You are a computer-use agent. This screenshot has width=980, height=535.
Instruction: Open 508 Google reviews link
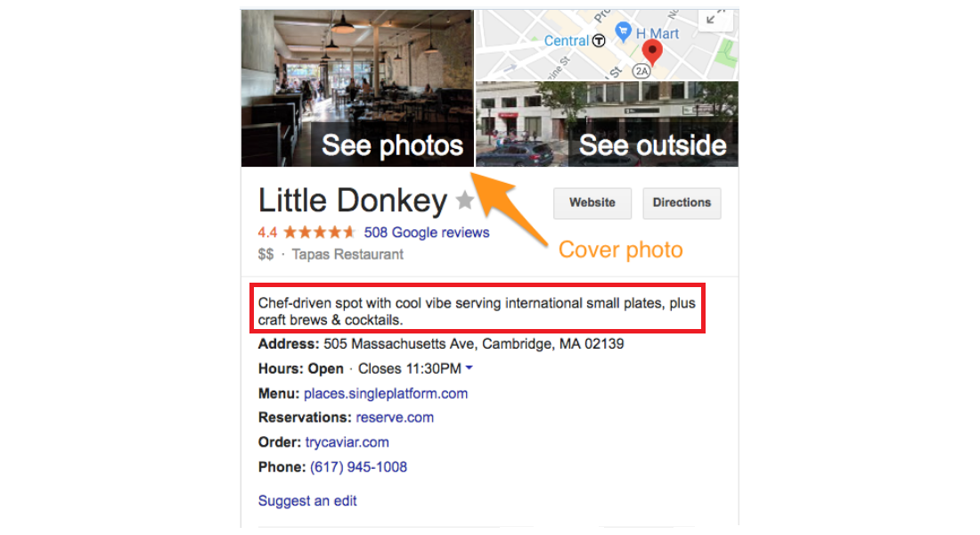point(426,233)
